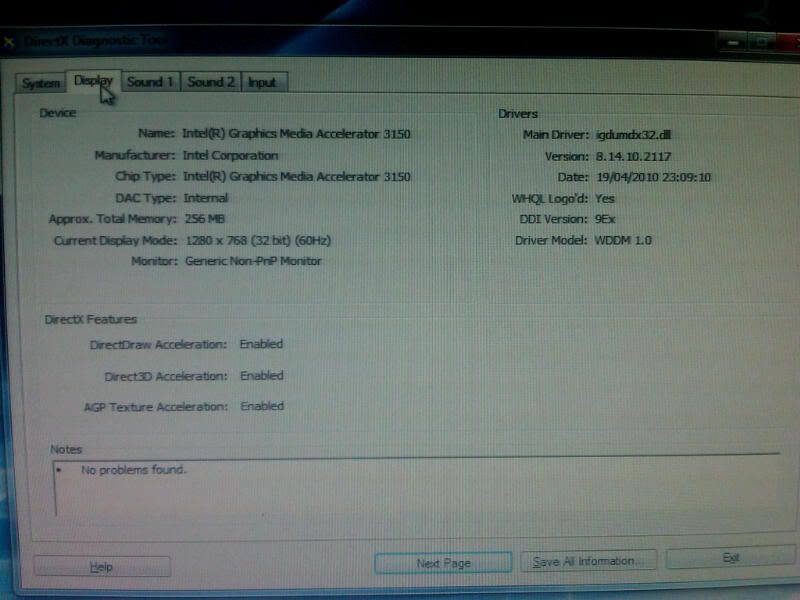This screenshot has height=600, width=800.
Task: Click AGP Texture Acceleration 'Enabled' value
Action: [262, 406]
